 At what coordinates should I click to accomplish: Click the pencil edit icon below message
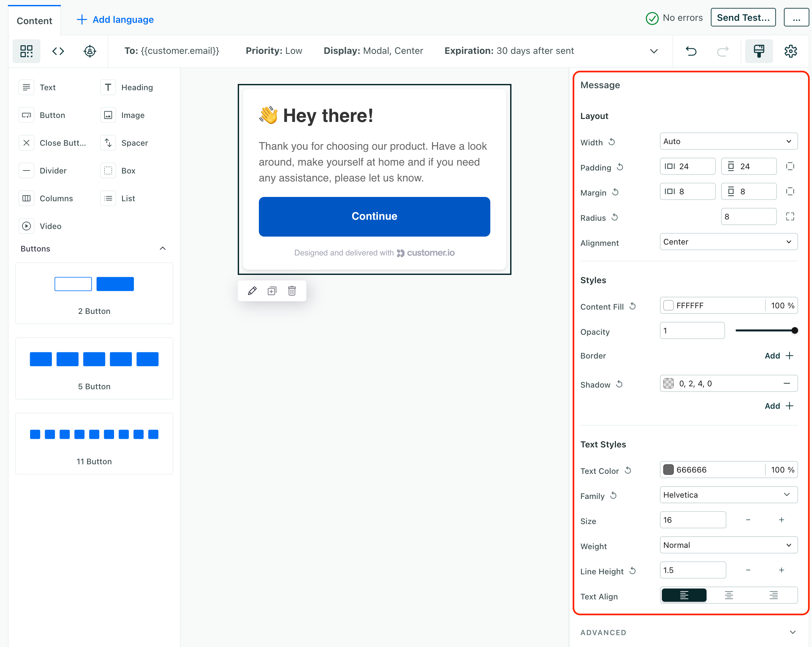point(252,290)
